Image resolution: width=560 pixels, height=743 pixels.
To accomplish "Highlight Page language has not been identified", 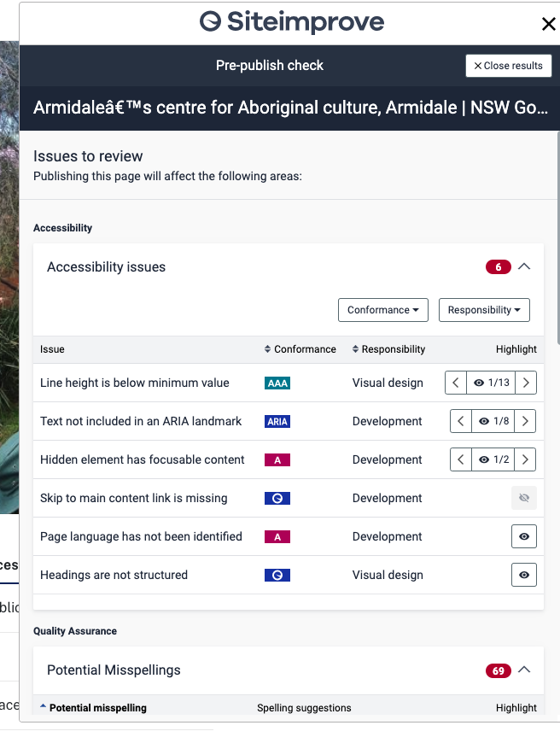I will pyautogui.click(x=524, y=536).
